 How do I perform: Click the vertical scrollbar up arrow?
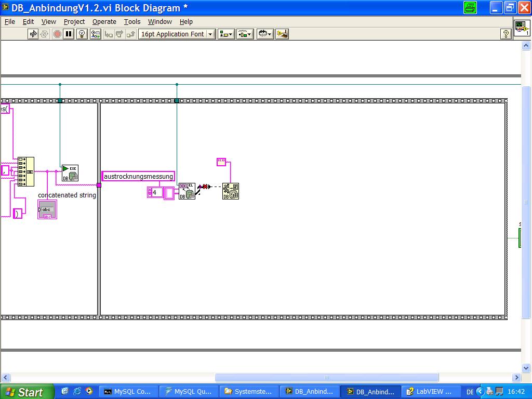pos(526,46)
